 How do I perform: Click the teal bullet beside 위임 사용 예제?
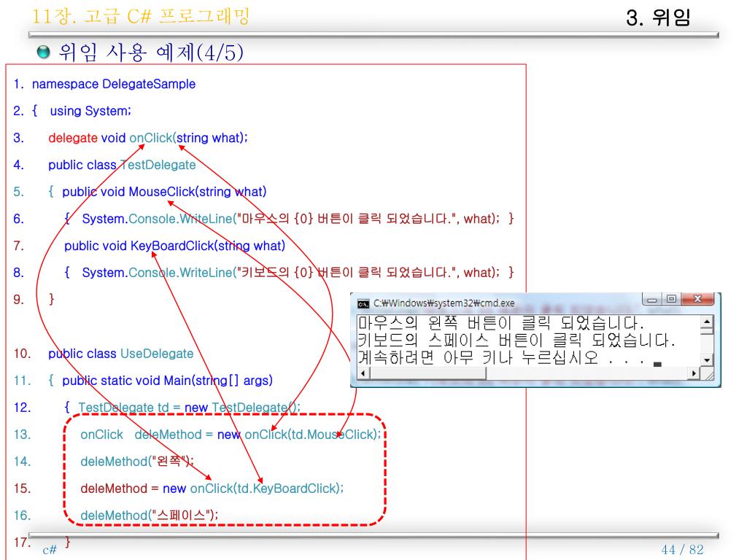tap(43, 52)
